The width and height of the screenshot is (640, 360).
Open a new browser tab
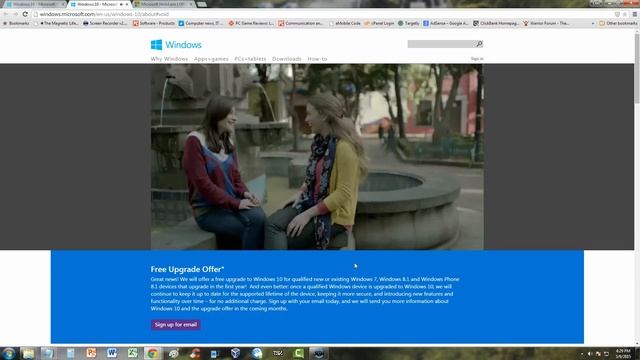(x=202, y=4)
